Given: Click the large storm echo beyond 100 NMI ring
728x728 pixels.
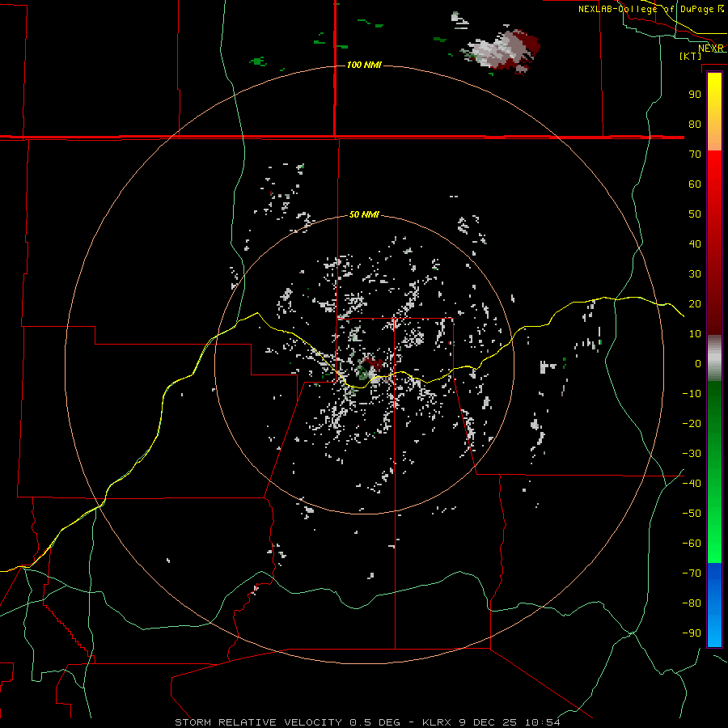Looking at the screenshot, I should [x=504, y=50].
